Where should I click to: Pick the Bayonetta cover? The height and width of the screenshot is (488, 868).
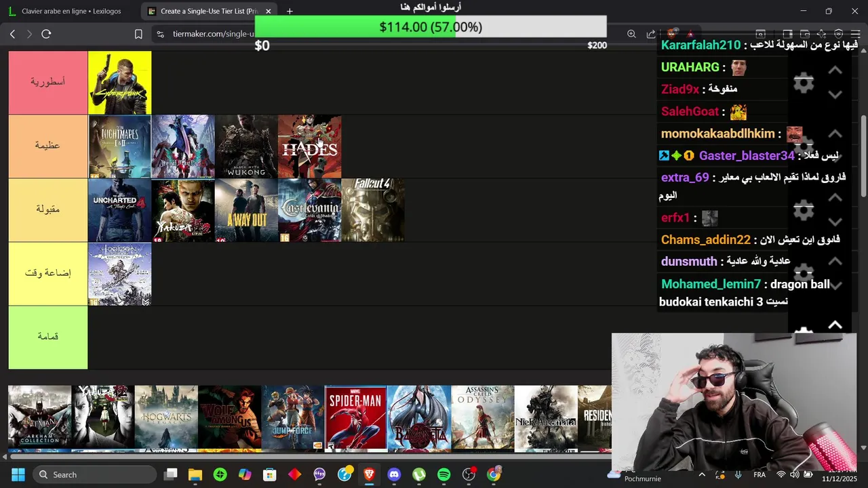[419, 418]
